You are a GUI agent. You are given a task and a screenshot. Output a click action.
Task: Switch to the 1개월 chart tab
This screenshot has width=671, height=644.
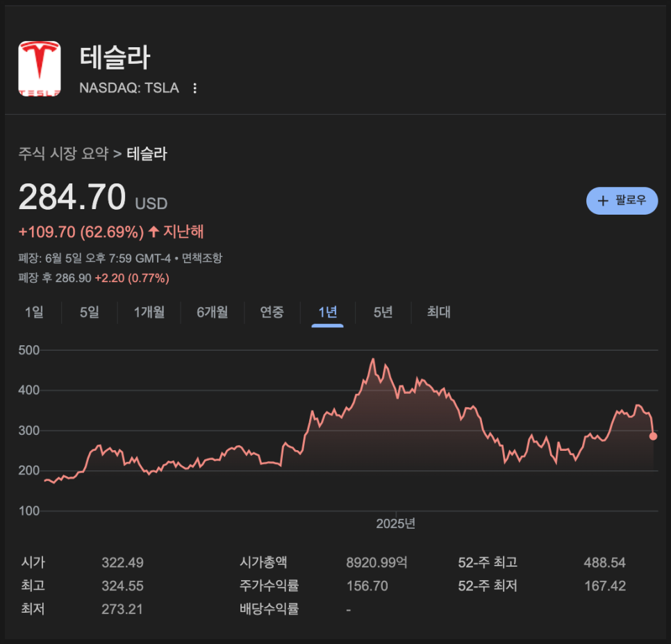tap(149, 312)
